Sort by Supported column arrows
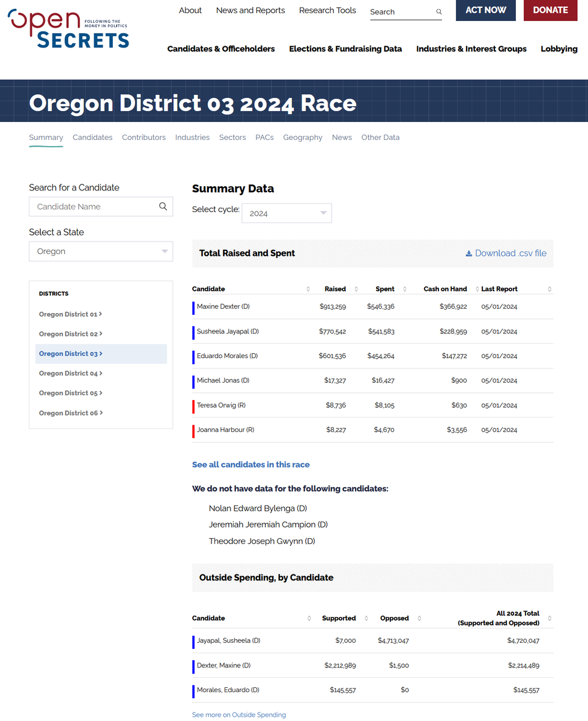 tap(366, 618)
